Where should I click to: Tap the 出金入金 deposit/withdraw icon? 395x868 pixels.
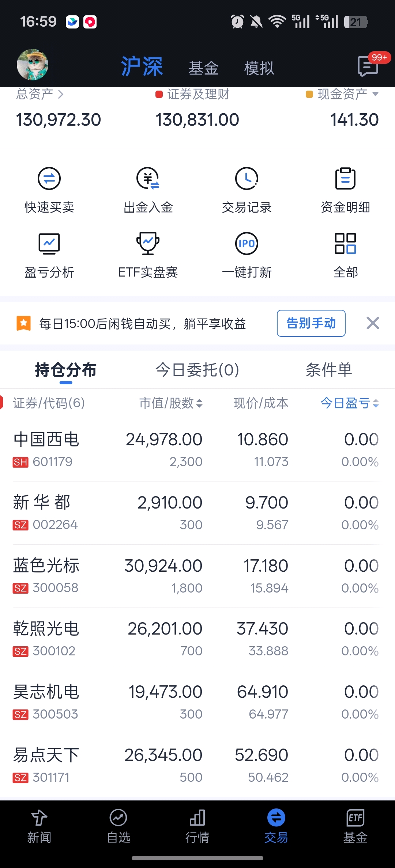(148, 179)
